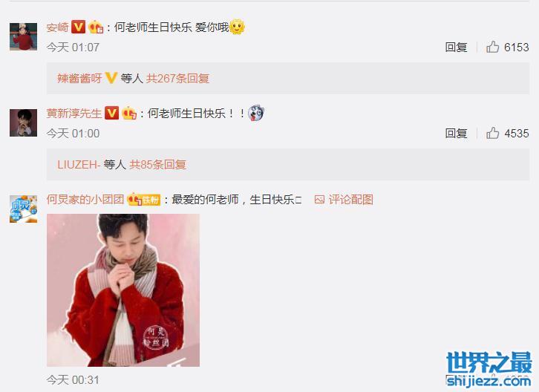Like 安崎's comment with thumbs-up icon
Screen dimensions: 539x392
pos(492,47)
